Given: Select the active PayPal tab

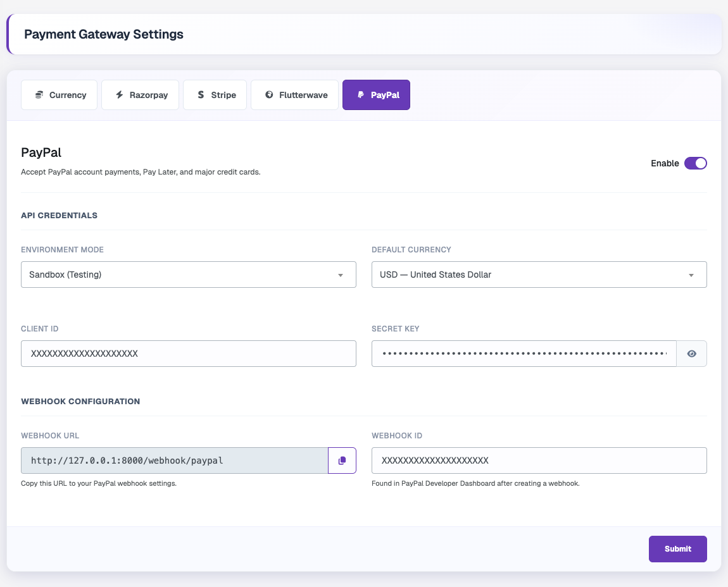Looking at the screenshot, I should pos(376,95).
